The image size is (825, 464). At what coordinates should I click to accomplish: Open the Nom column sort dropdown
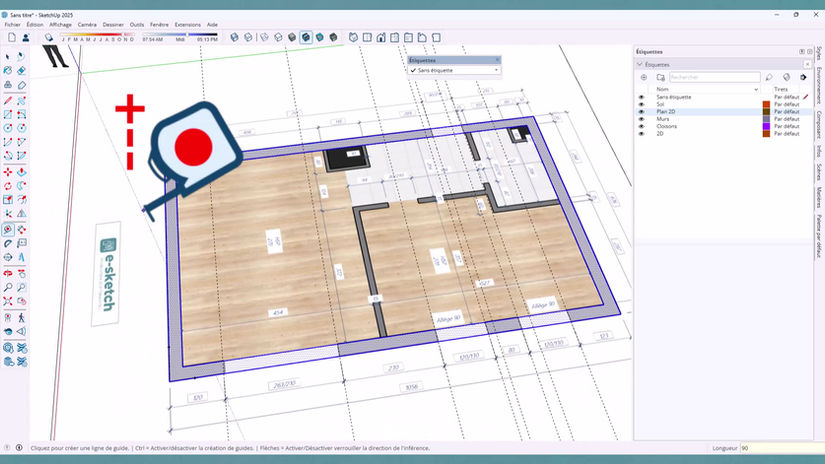(x=756, y=89)
